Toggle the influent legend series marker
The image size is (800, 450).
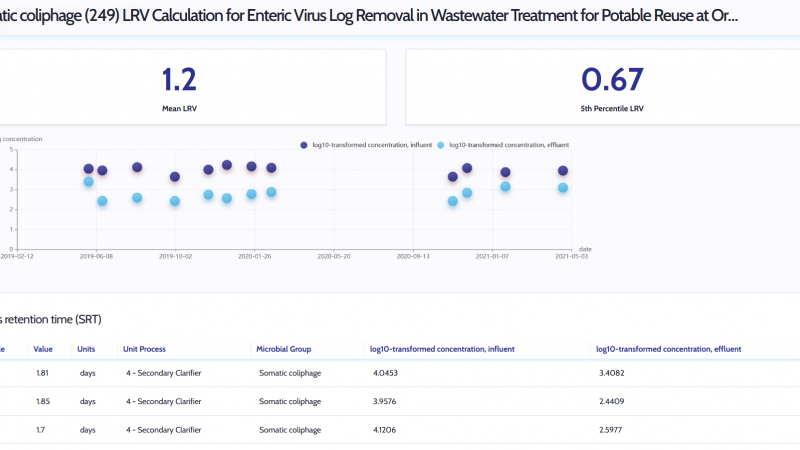point(304,145)
